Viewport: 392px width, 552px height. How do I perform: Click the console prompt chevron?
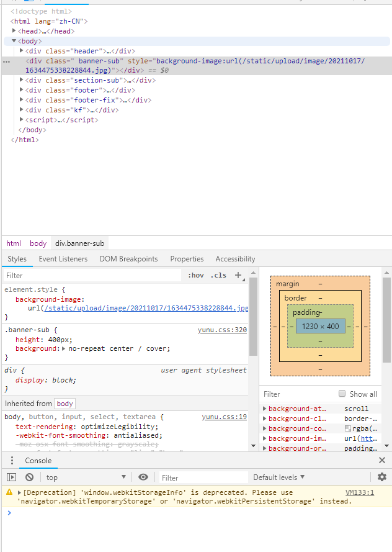pos(9,513)
